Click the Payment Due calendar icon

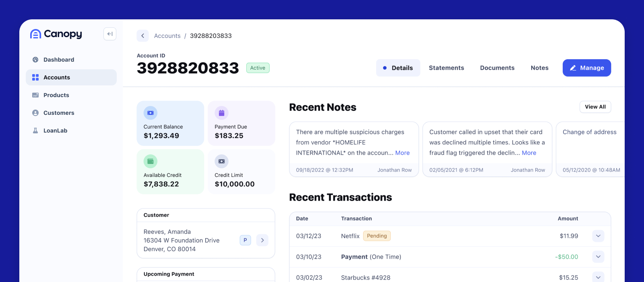[221, 113]
